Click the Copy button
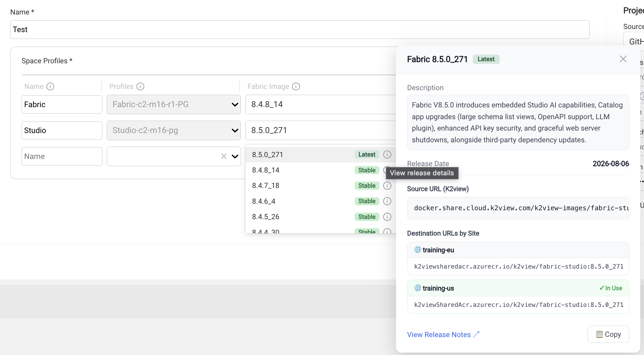 (608, 334)
